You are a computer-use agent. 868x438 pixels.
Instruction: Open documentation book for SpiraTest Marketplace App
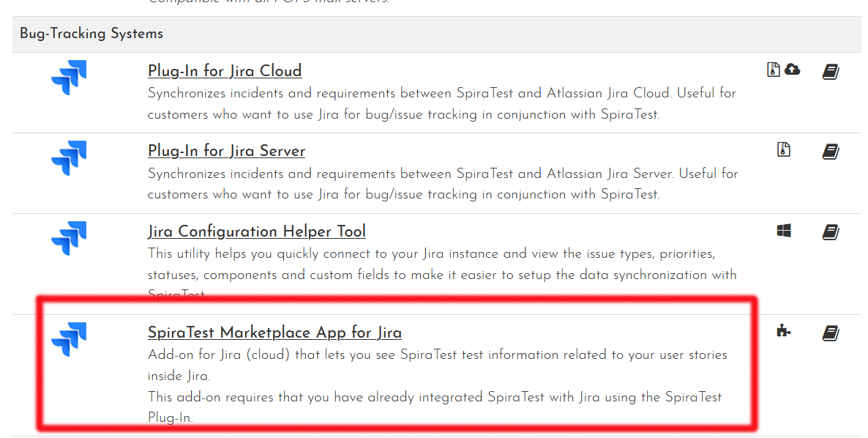point(830,334)
